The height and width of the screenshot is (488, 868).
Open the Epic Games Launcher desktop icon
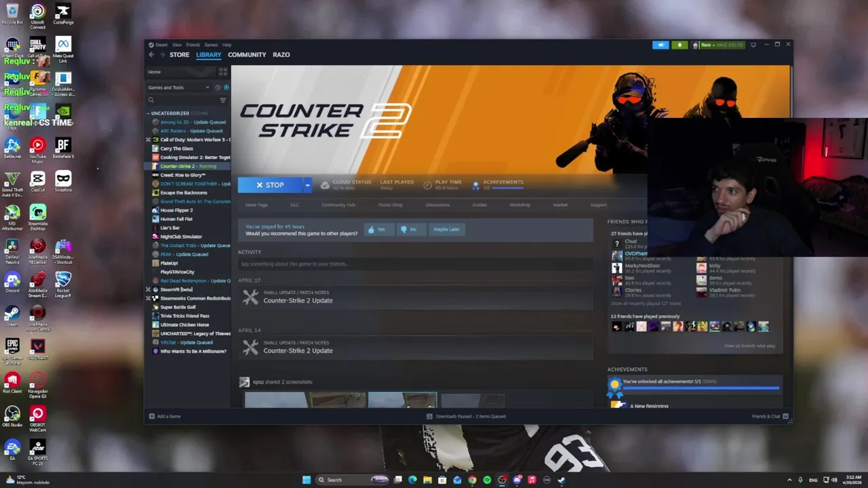click(12, 351)
